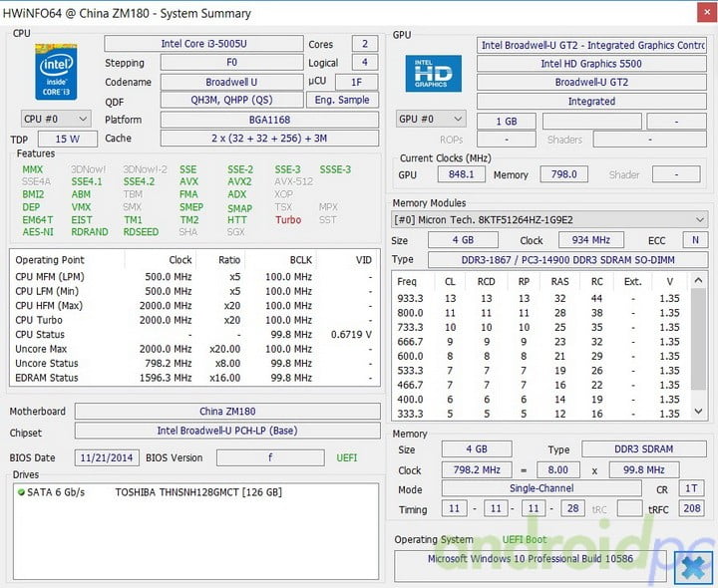This screenshot has height=588, width=718.
Task: Click the memory timings scrollbar thumb
Action: [698, 339]
